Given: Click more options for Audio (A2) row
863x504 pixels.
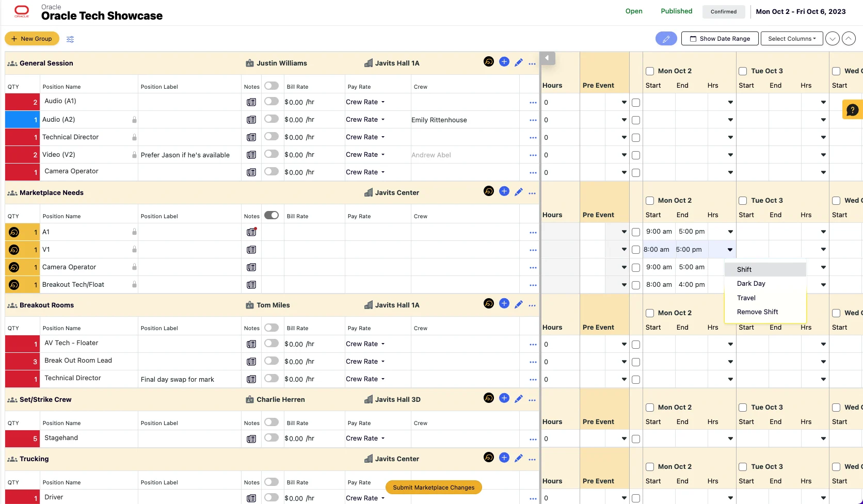Looking at the screenshot, I should point(533,120).
